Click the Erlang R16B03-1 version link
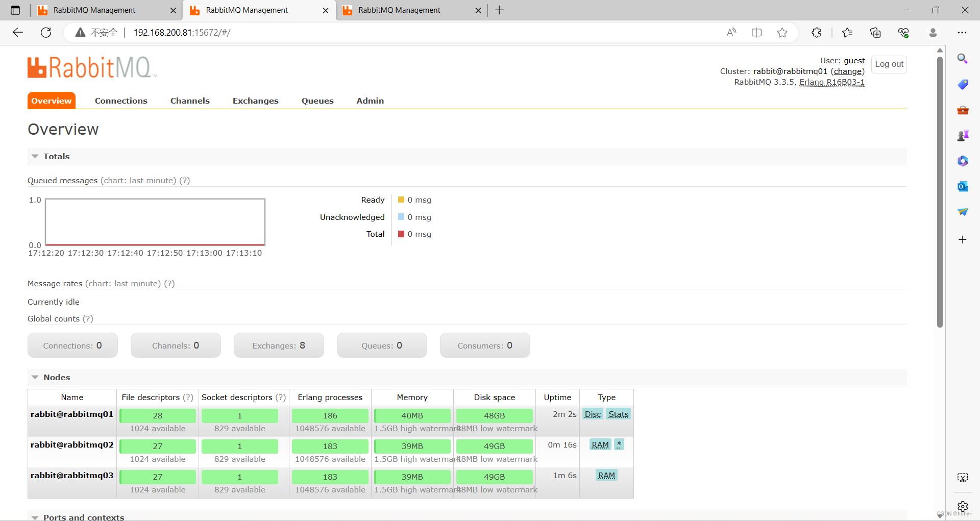Viewport: 980px width, 521px height. [832, 82]
